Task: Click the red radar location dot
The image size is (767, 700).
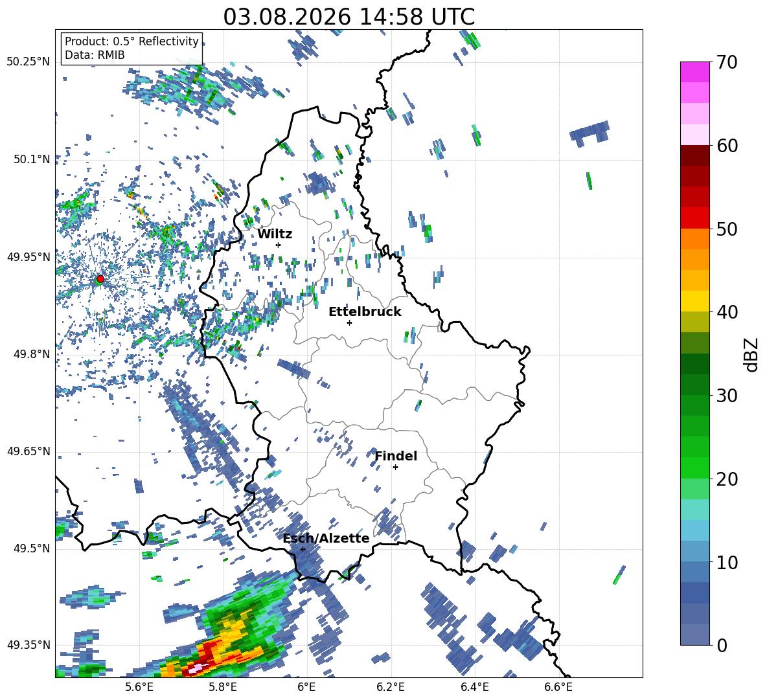Action: 100,279
